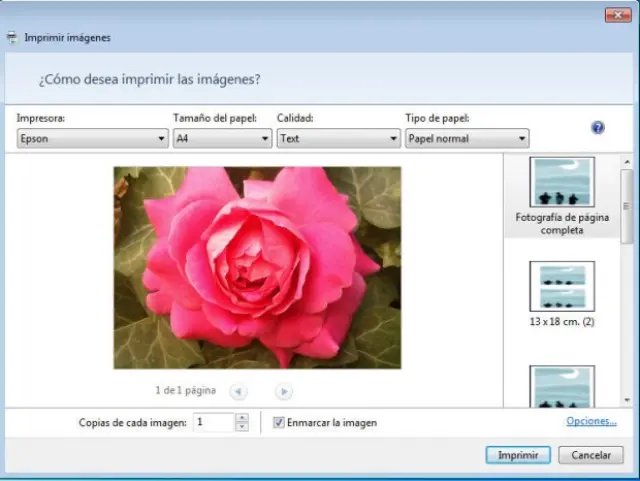Click the layout list scrollbar up arrow
Image resolution: width=640 pixels, height=481 pixels.
point(627,161)
